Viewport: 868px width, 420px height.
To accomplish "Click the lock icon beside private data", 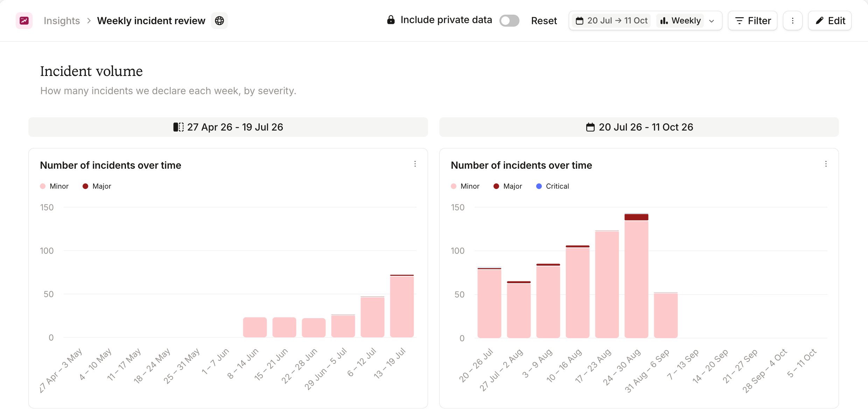I will pyautogui.click(x=391, y=20).
